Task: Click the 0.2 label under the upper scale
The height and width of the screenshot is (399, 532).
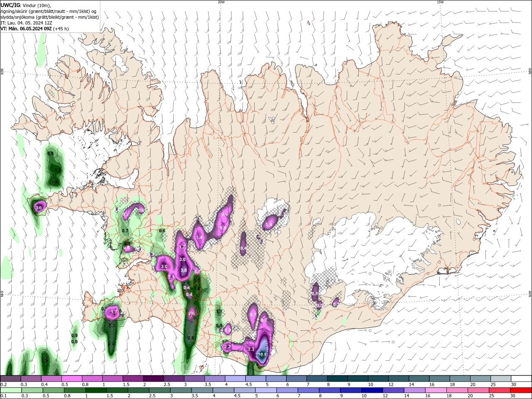Action: pyautogui.click(x=3, y=384)
